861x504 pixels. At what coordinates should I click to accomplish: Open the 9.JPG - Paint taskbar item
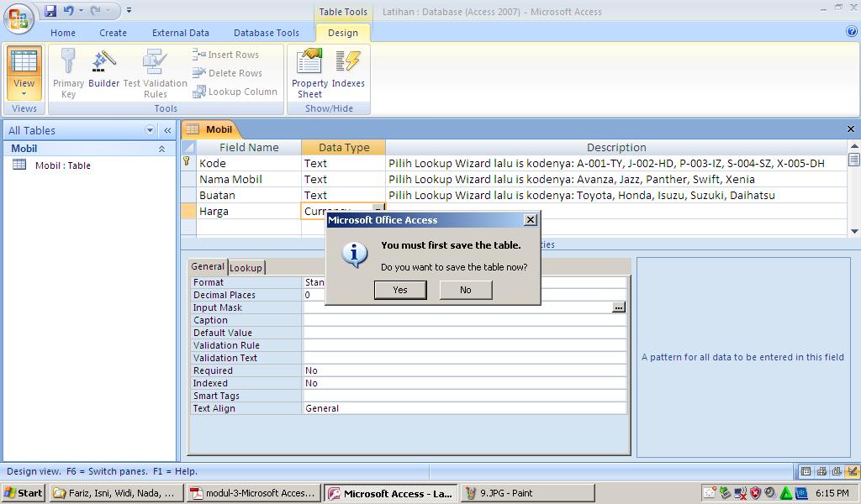point(527,493)
